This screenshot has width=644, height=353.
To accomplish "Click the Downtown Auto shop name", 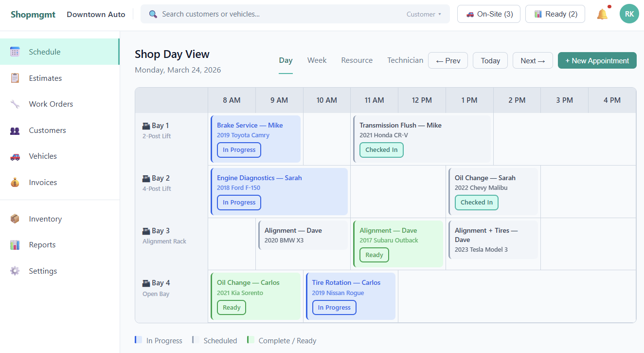I will [96, 14].
